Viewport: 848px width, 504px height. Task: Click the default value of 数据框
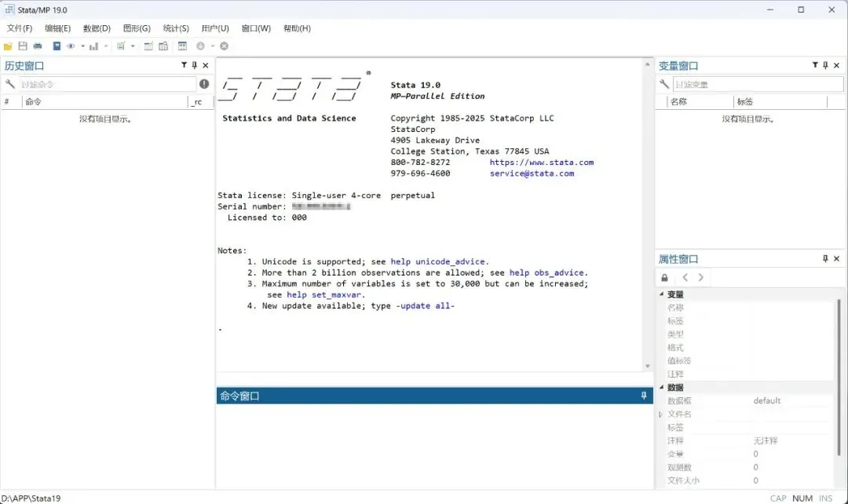pos(767,400)
